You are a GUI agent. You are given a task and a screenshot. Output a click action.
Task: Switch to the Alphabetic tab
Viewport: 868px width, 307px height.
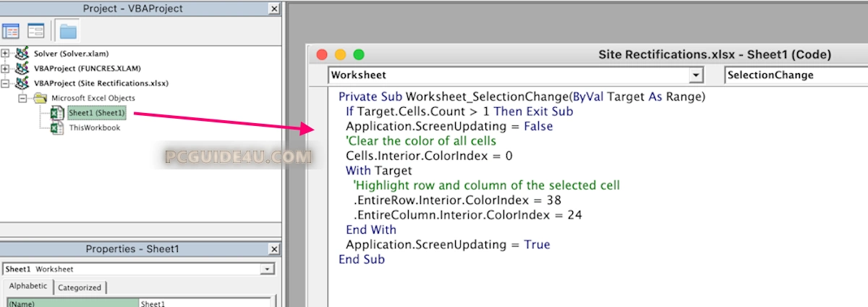coord(28,287)
